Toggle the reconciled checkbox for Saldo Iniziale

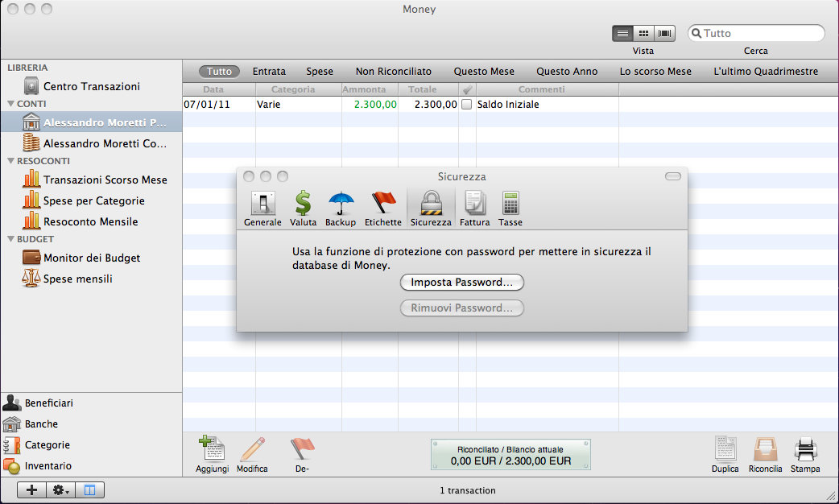coord(466,105)
